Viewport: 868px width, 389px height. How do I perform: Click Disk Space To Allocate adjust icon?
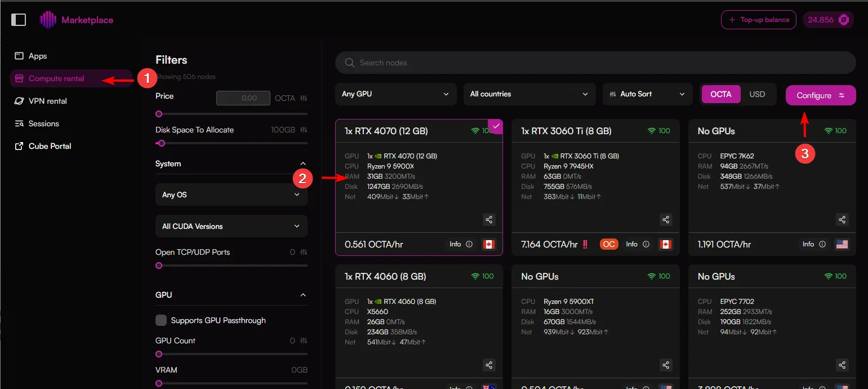point(304,130)
